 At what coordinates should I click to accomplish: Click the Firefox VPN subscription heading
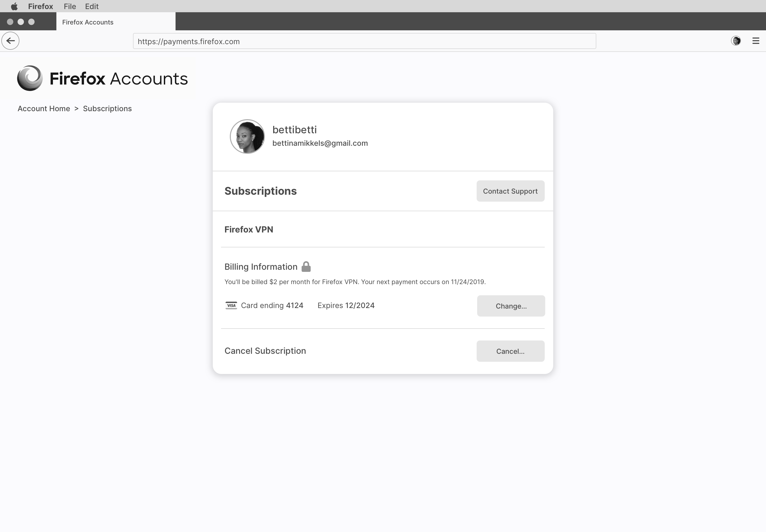point(249,229)
